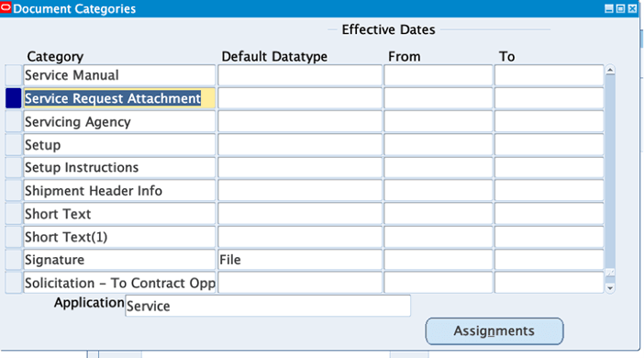Close the Document Categories window

tap(632, 8)
